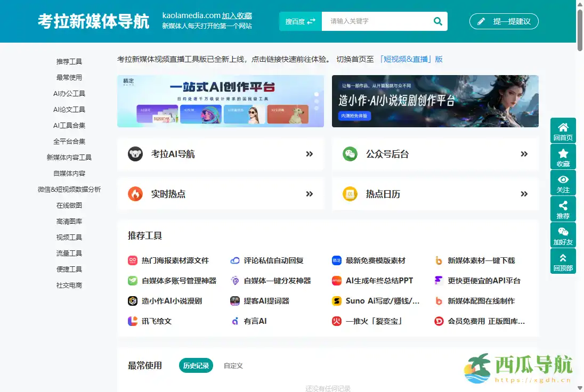Open 收藏 favorites icon on right sidebar
The image size is (584, 392).
[563, 156]
